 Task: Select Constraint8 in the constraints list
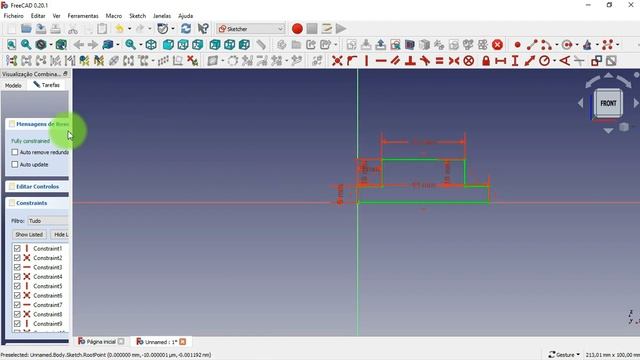pyautogui.click(x=48, y=314)
